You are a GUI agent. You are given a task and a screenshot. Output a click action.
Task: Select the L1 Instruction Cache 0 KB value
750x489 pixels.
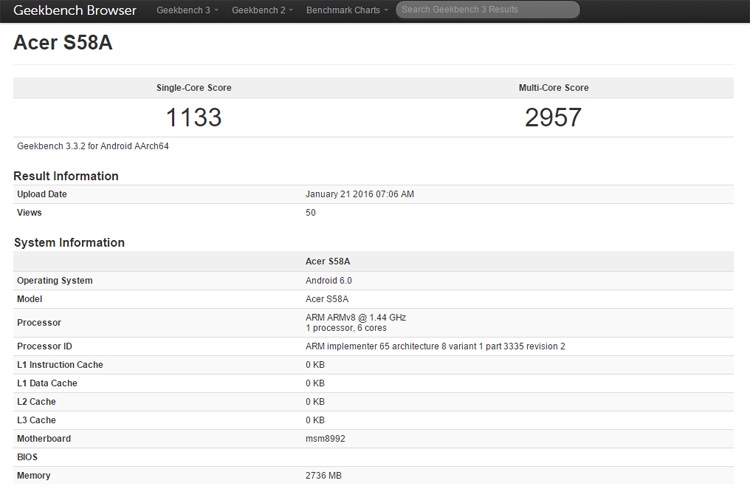(315, 365)
